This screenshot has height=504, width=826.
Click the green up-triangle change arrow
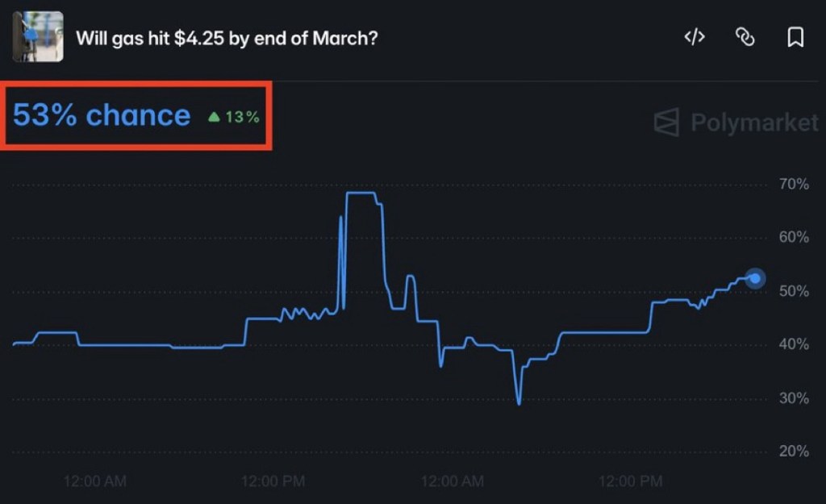coord(214,117)
